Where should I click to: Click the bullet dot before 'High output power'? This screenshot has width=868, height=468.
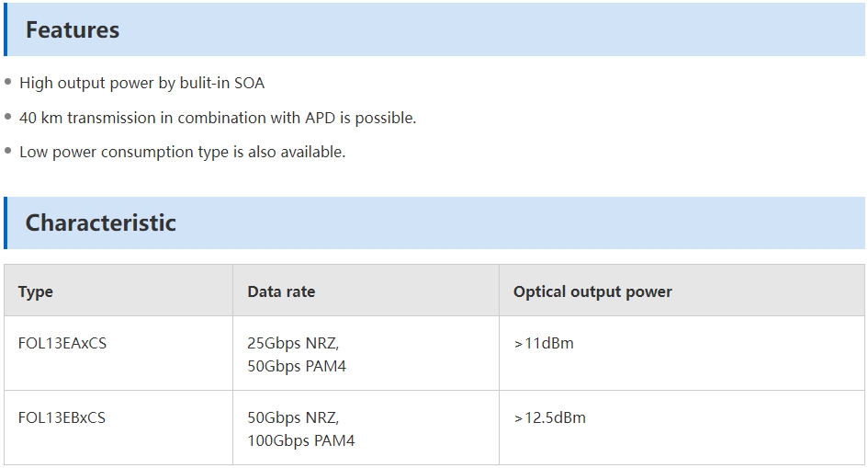(7, 82)
